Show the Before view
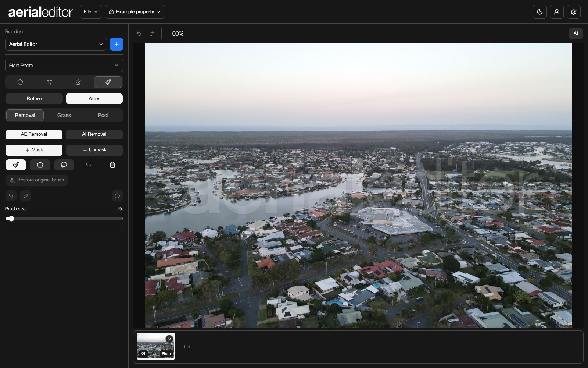This screenshot has width=588, height=368. pos(34,99)
